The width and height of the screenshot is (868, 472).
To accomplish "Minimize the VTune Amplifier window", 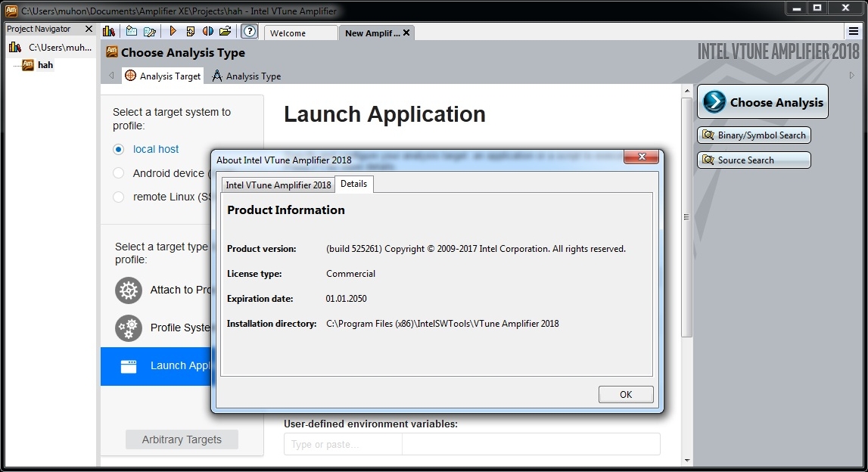I will coord(797,8).
